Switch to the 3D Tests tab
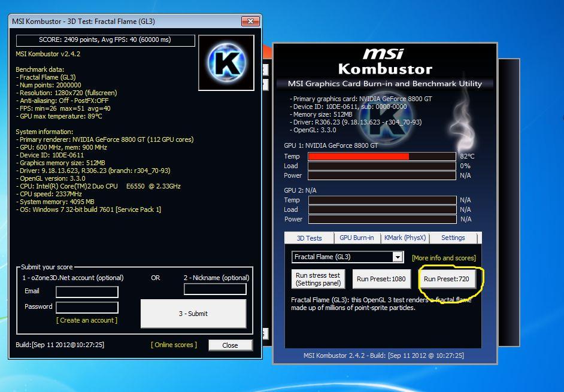The image size is (564, 392). click(x=309, y=238)
